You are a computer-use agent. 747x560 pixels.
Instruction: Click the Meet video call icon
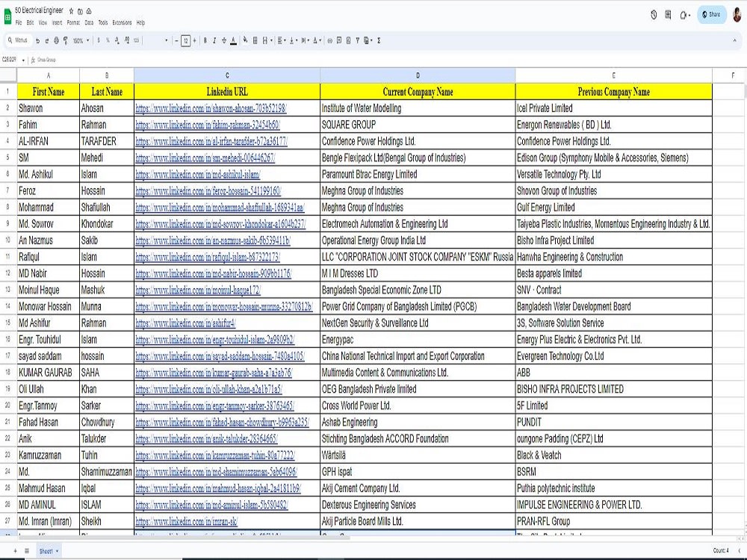coord(684,15)
